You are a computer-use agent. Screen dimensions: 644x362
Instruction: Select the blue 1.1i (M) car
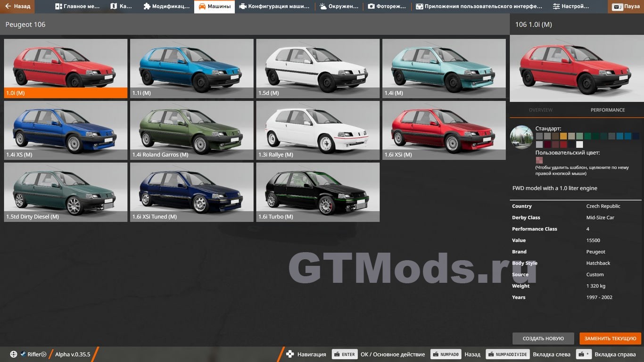[x=192, y=68]
